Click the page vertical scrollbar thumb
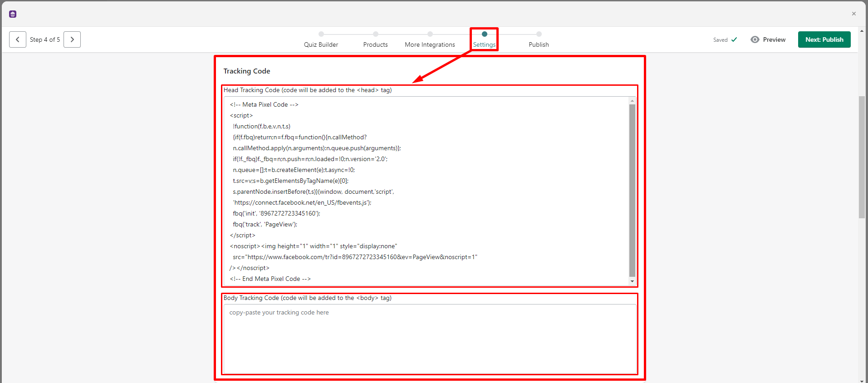The image size is (868, 383). tap(862, 157)
